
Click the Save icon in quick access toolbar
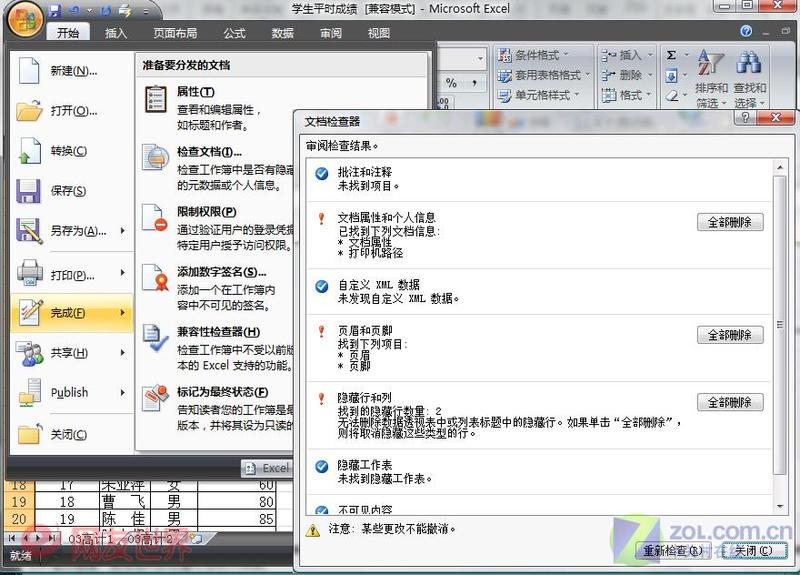coord(55,10)
